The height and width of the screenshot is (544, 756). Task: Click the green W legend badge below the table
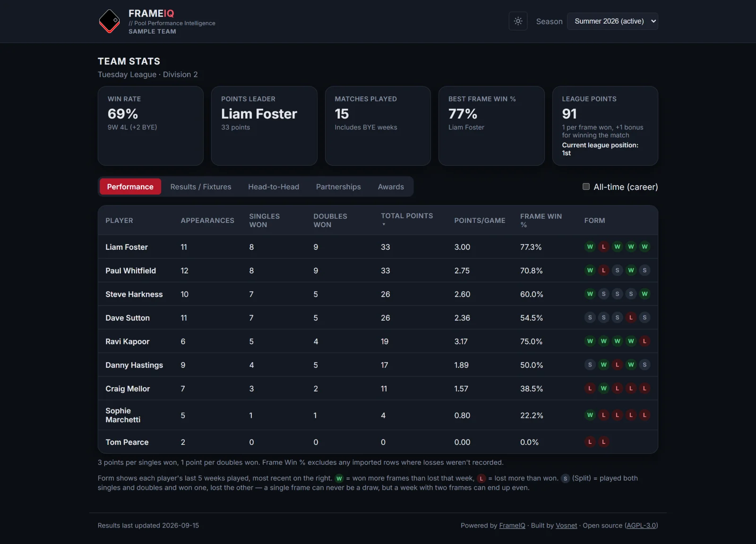click(x=339, y=478)
